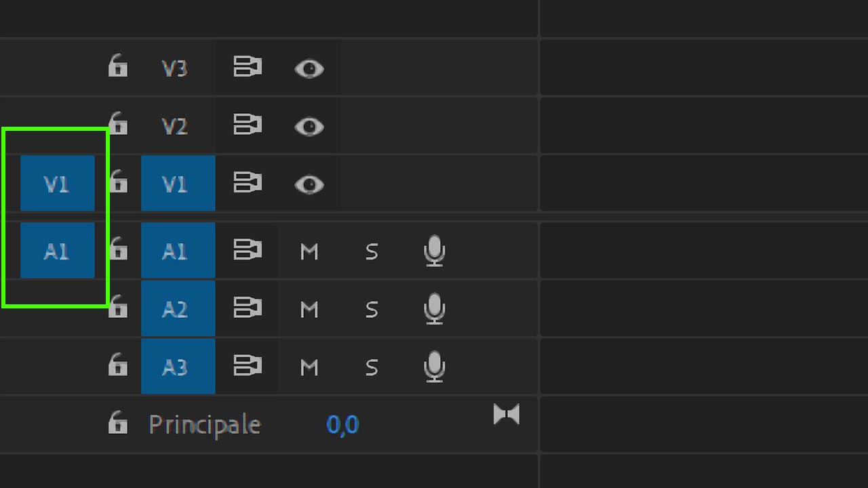Click voice-over microphone on track A3
The image size is (868, 488).
[x=434, y=367]
